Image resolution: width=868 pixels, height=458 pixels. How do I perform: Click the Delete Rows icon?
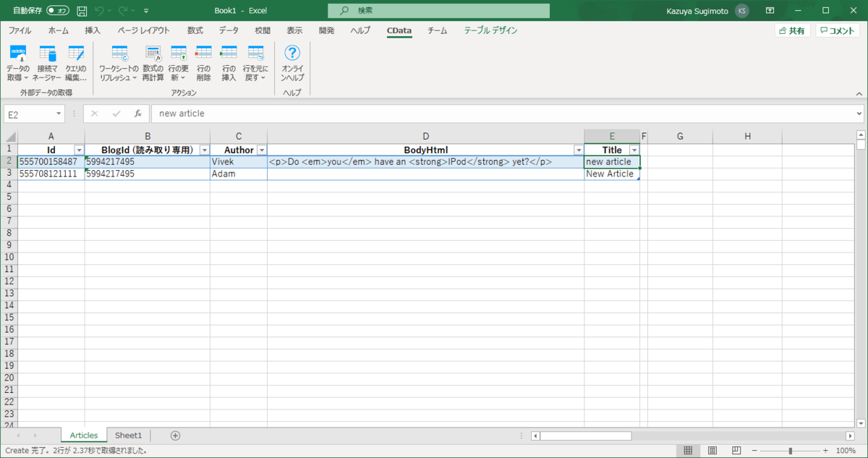(203, 54)
